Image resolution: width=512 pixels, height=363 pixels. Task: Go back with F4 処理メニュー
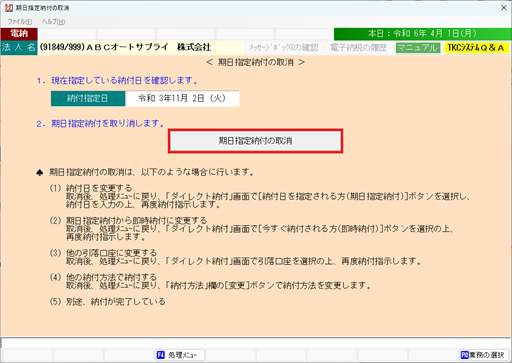click(180, 355)
